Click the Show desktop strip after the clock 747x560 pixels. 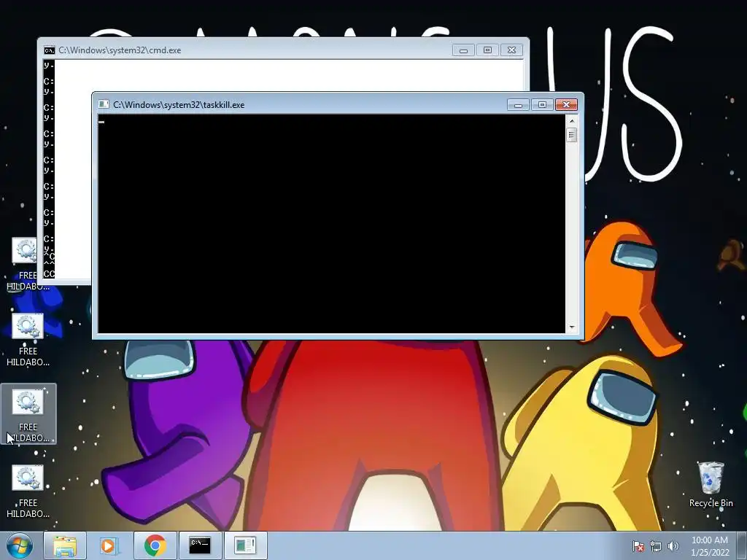pyautogui.click(x=742, y=545)
